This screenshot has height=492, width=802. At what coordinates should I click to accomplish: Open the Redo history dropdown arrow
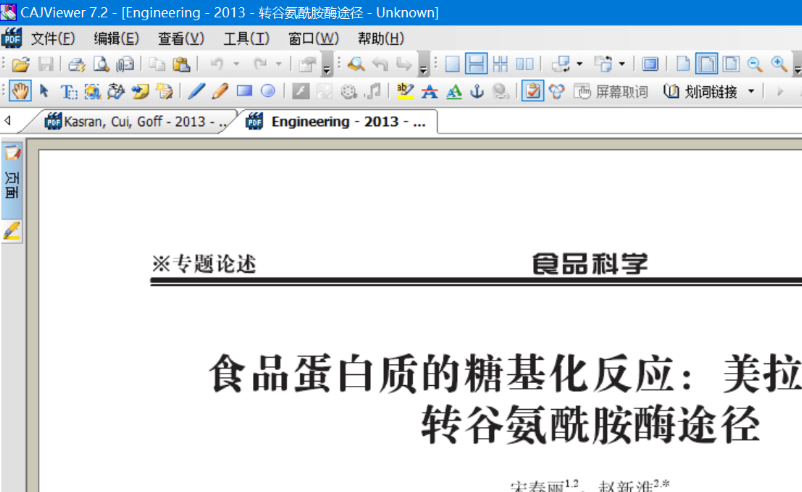(x=279, y=64)
